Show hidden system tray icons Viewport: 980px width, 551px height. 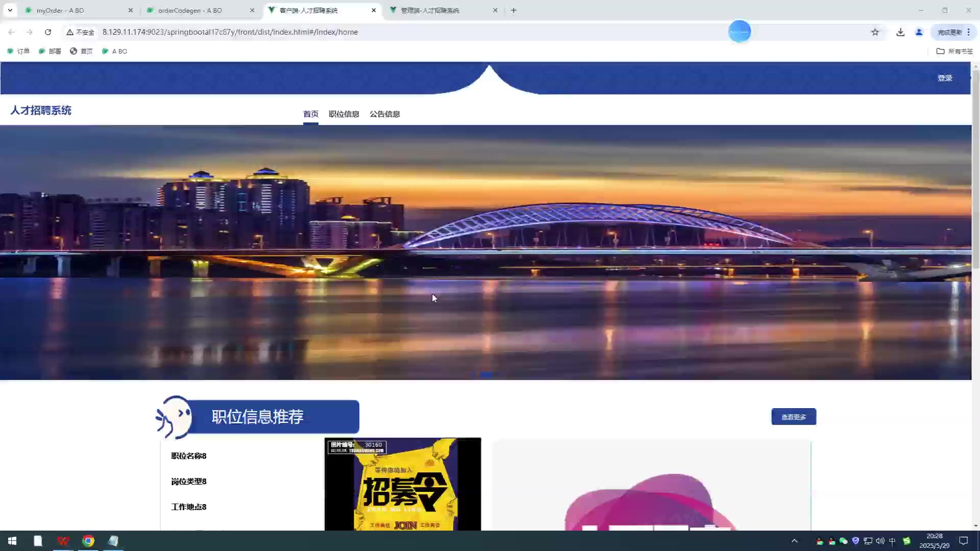point(794,541)
